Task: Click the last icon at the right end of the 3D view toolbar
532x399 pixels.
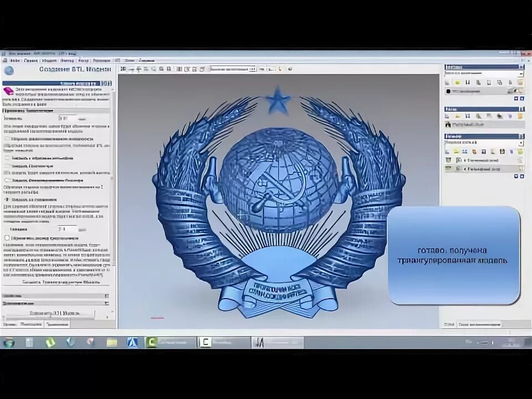Action: (x=290, y=69)
